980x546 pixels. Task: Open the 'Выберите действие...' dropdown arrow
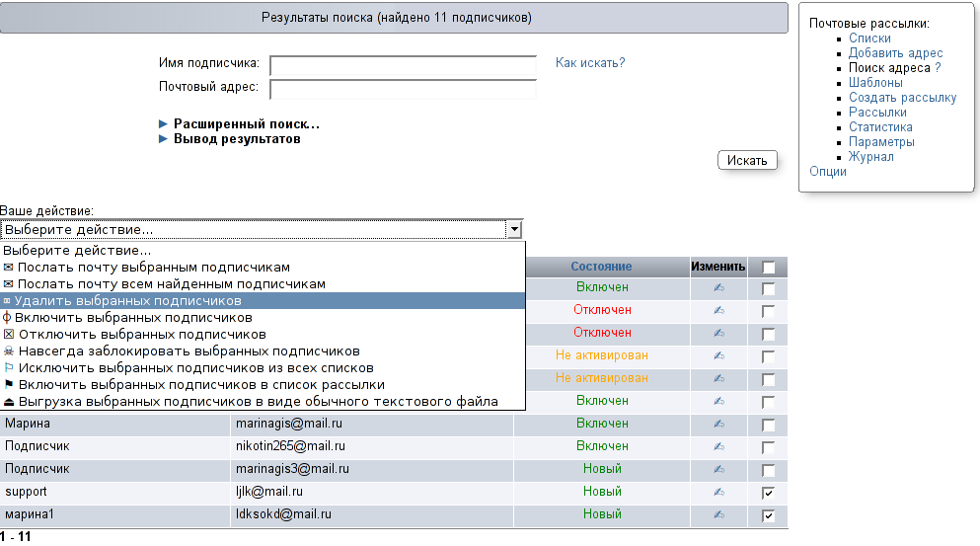point(514,229)
